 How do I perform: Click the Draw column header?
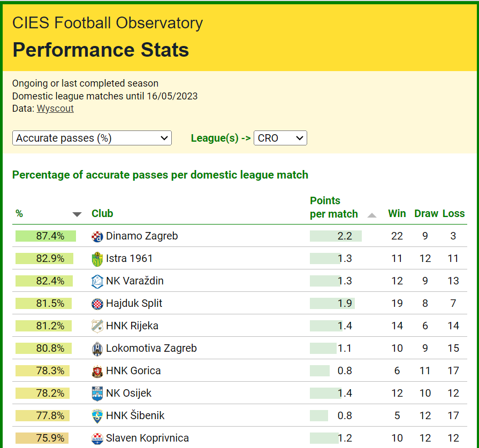(x=426, y=213)
